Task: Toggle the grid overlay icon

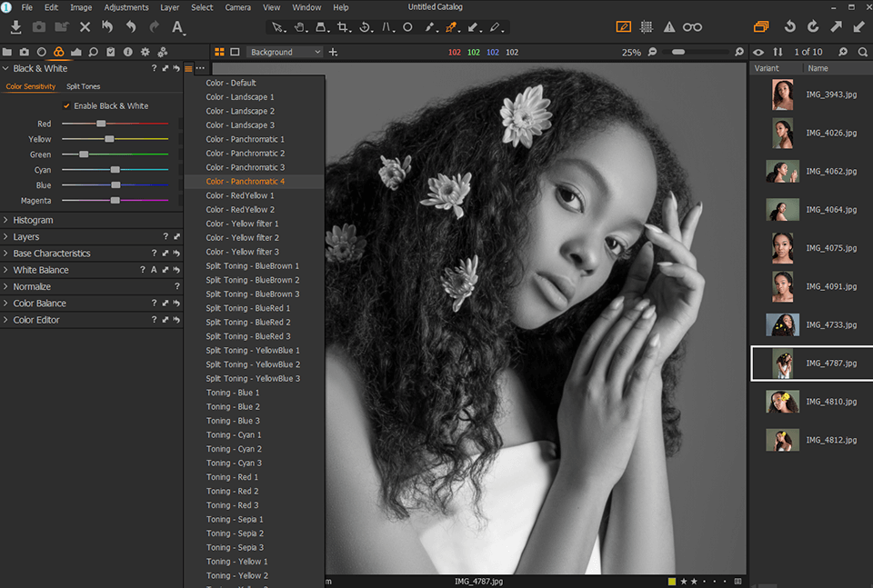Action: [x=647, y=26]
